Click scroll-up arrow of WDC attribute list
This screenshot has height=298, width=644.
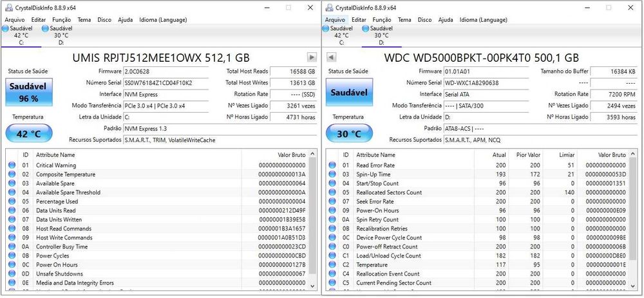[x=632, y=154]
